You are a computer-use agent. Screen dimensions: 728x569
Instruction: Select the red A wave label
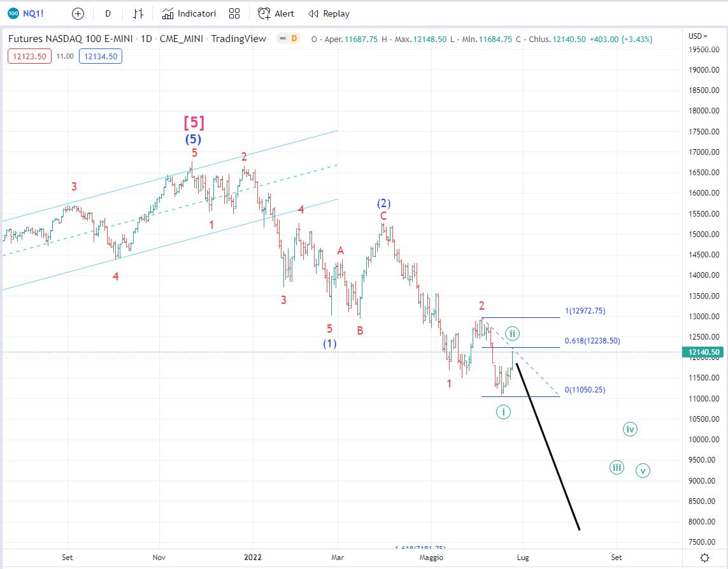click(340, 251)
